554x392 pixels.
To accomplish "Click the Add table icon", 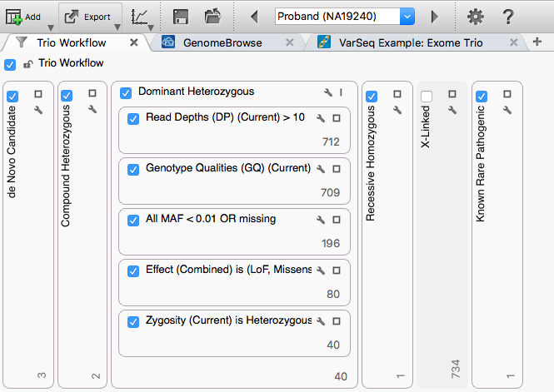I will pyautogui.click(x=14, y=17).
